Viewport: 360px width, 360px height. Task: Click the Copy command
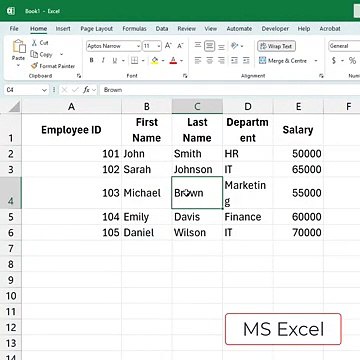tap(42, 54)
